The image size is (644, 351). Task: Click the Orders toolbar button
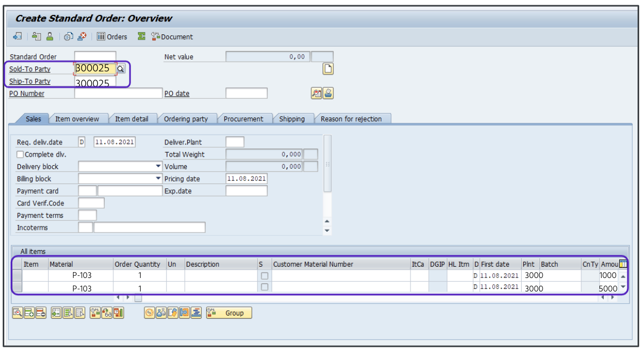tap(112, 36)
